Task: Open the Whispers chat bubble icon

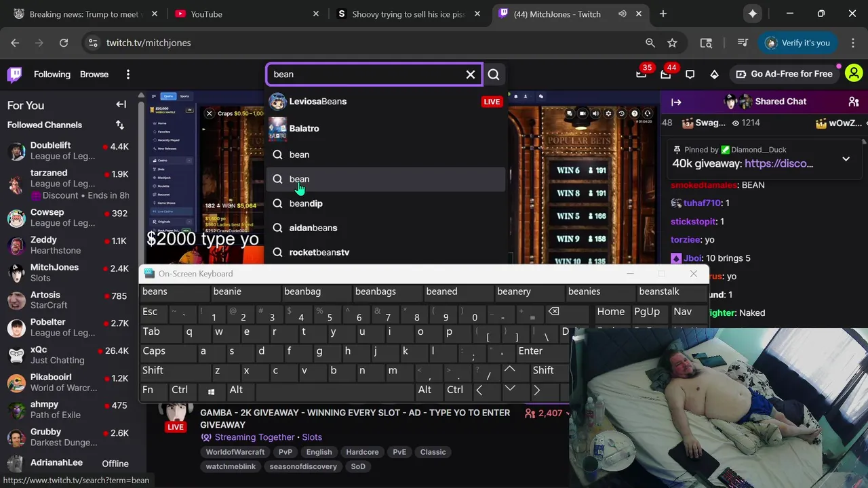Action: [690, 75]
